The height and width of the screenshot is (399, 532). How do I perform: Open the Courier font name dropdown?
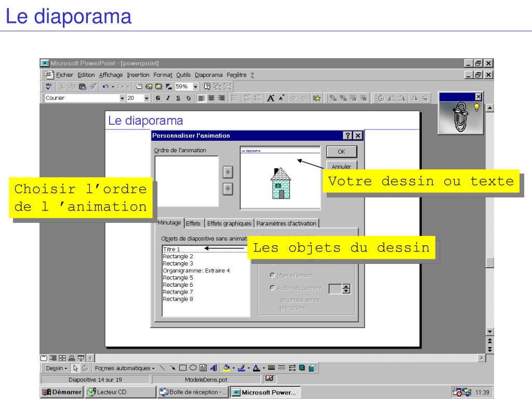coord(122,98)
